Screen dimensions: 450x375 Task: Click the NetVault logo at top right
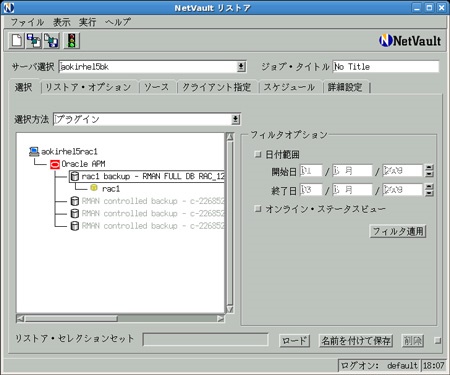[x=410, y=41]
